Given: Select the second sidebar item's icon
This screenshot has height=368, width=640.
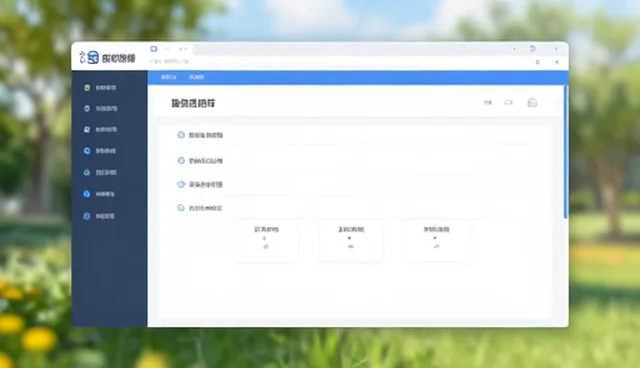Looking at the screenshot, I should coord(87,109).
